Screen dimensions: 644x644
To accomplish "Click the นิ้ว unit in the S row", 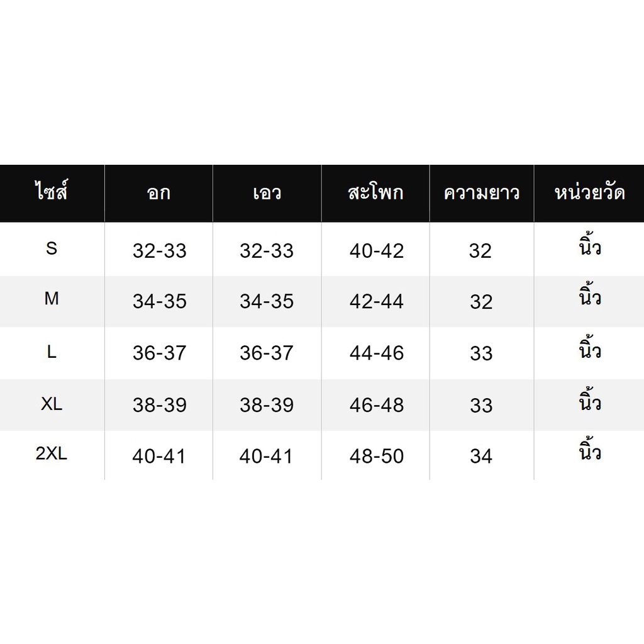I will (x=590, y=245).
